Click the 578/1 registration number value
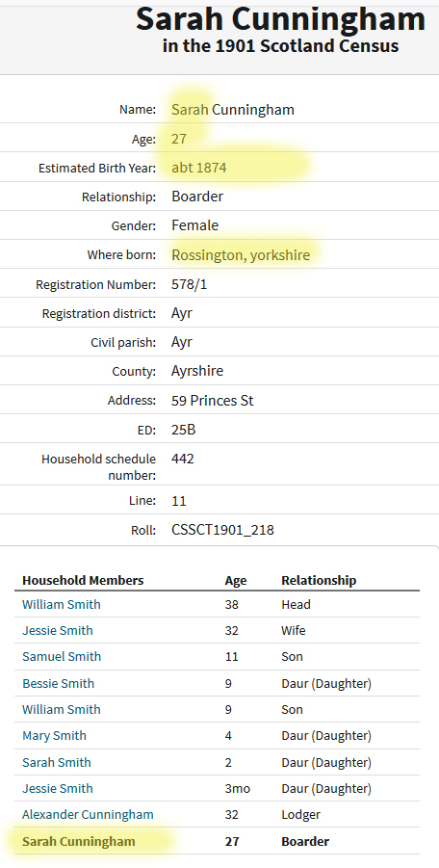The width and height of the screenshot is (439, 868). click(189, 284)
